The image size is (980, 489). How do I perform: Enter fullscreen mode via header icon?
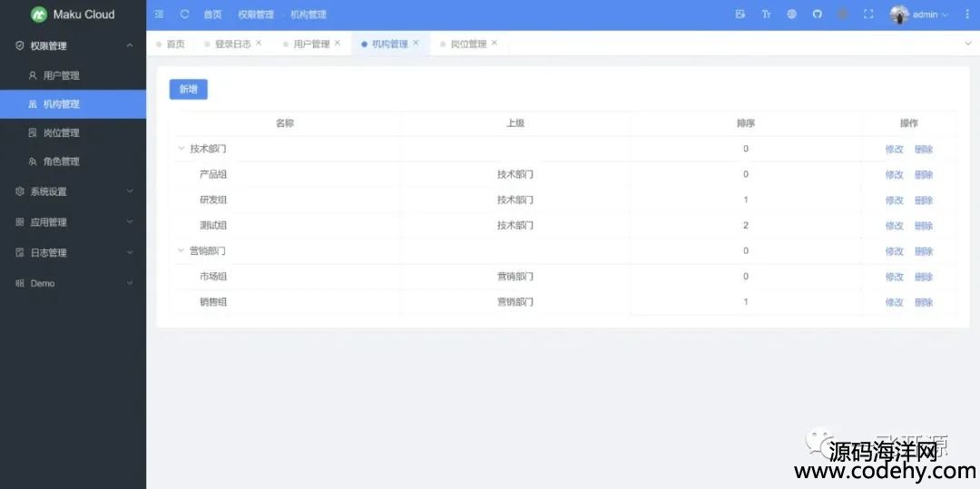tap(868, 15)
